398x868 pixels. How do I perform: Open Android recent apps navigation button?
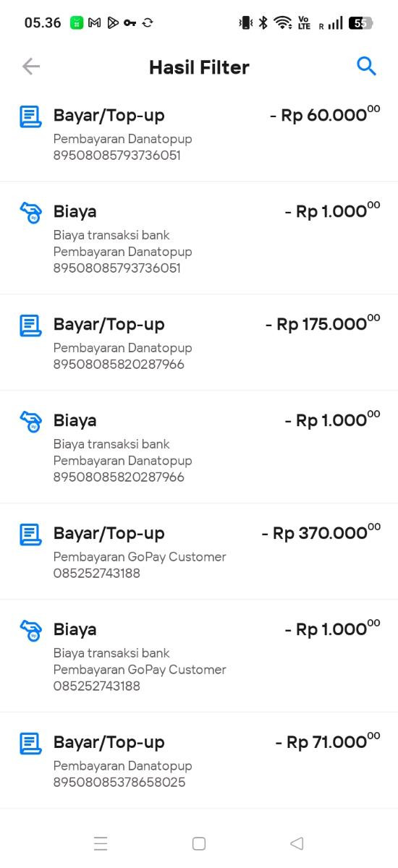[101, 843]
